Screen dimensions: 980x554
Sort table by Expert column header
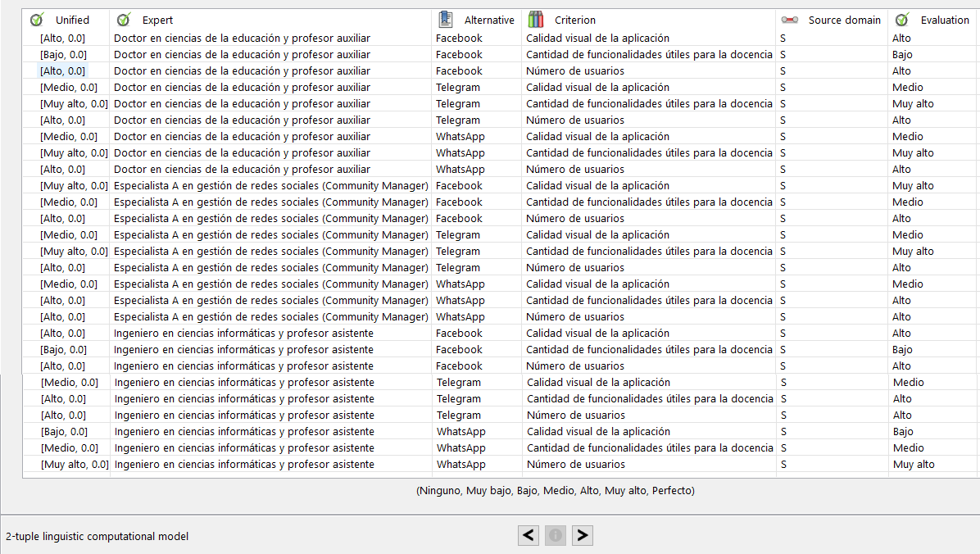(157, 20)
